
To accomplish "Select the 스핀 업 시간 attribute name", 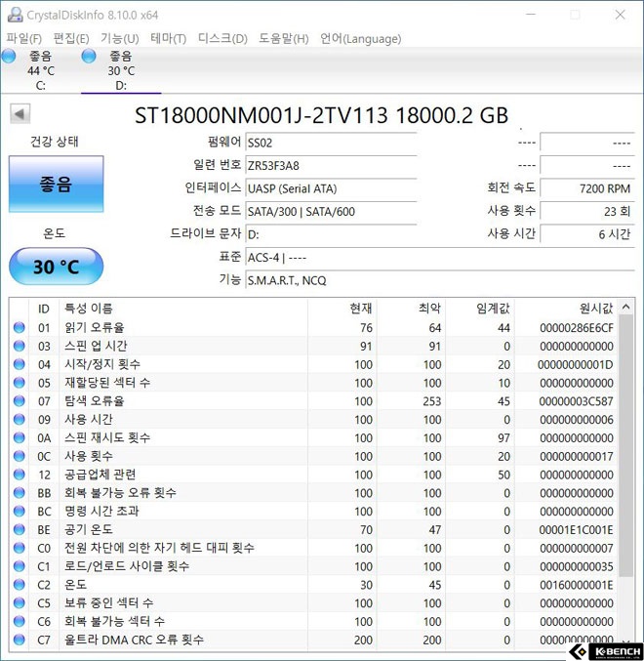I will coord(96,346).
